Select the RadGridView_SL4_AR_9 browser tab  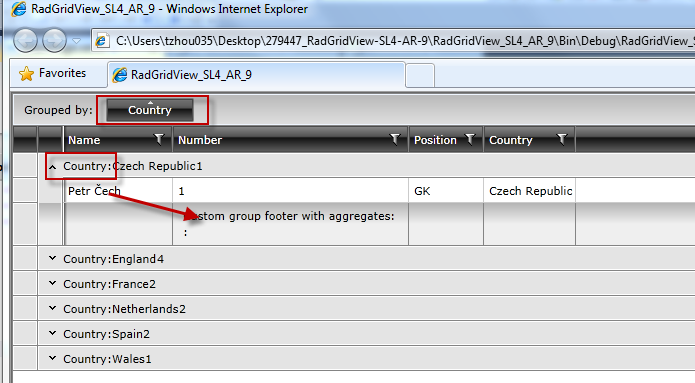[x=256, y=74]
